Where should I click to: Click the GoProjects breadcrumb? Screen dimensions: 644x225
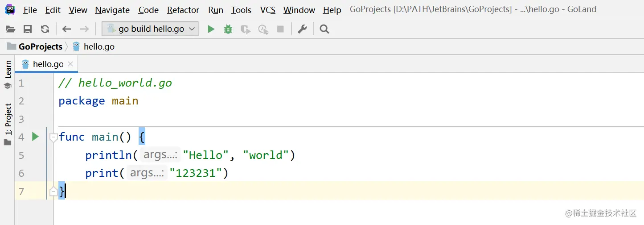click(40, 46)
